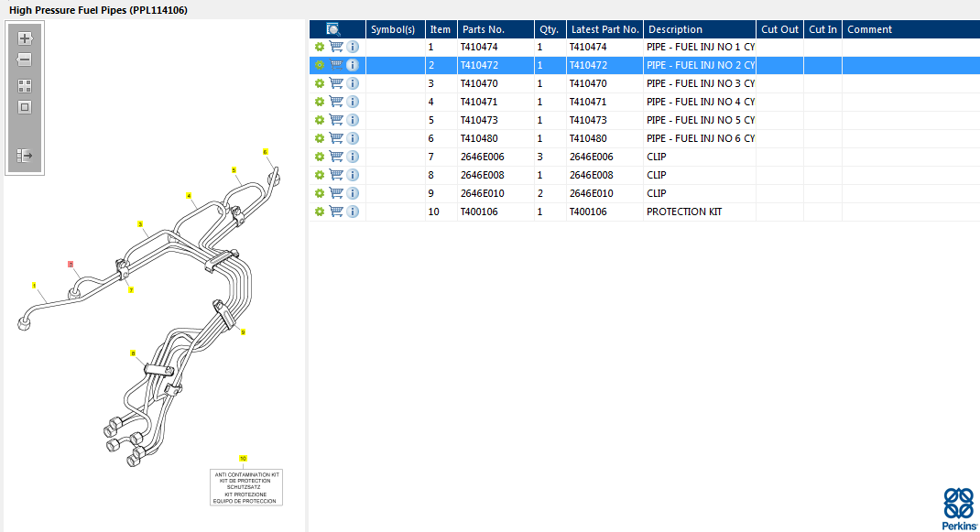Click the Perkins logo
This screenshot has height=532, width=980.
point(959,508)
